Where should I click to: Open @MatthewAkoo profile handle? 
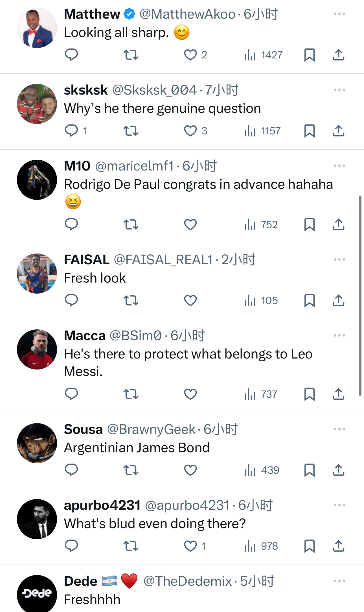(x=187, y=14)
